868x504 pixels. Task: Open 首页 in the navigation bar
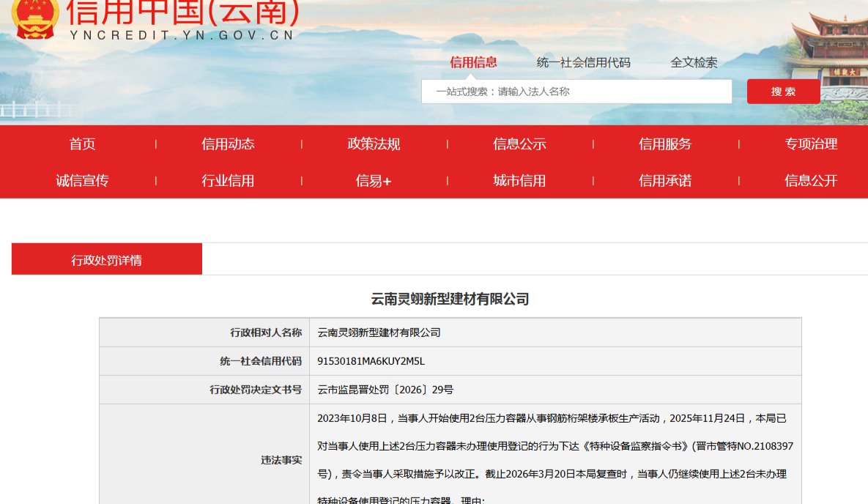coord(82,144)
